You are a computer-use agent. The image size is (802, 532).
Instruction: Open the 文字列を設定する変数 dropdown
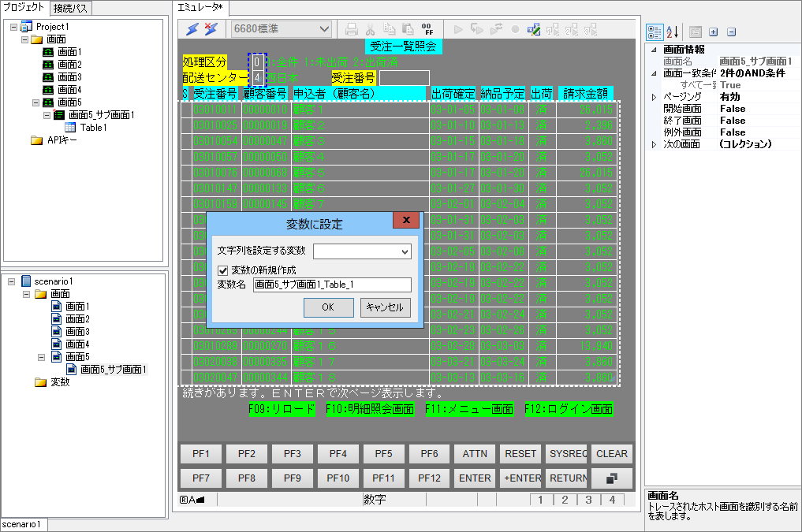[x=405, y=251]
